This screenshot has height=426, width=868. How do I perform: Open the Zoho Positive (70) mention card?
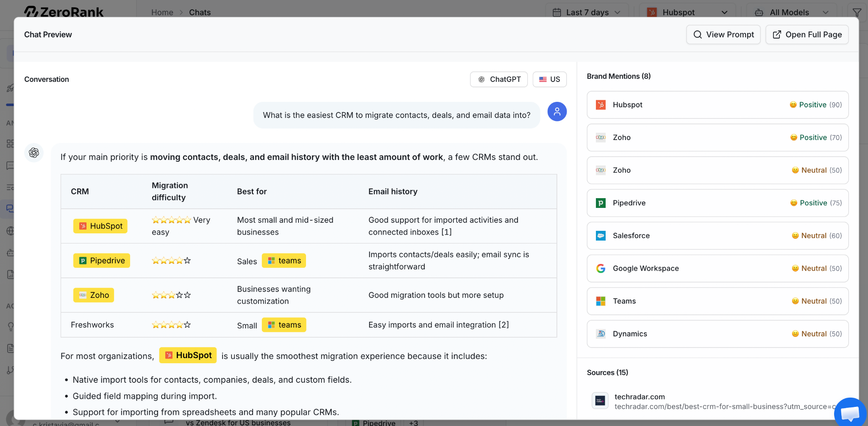tap(718, 137)
